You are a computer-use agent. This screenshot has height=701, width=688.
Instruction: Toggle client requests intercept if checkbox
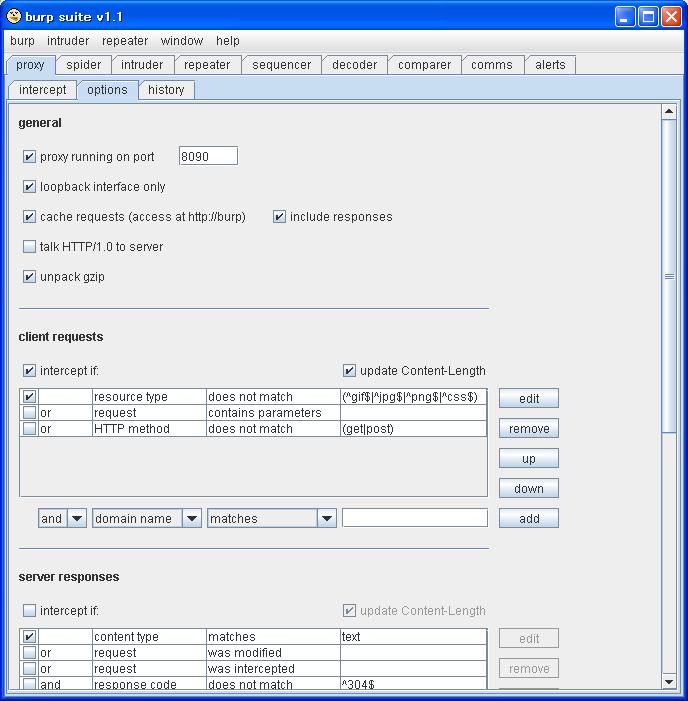29,371
